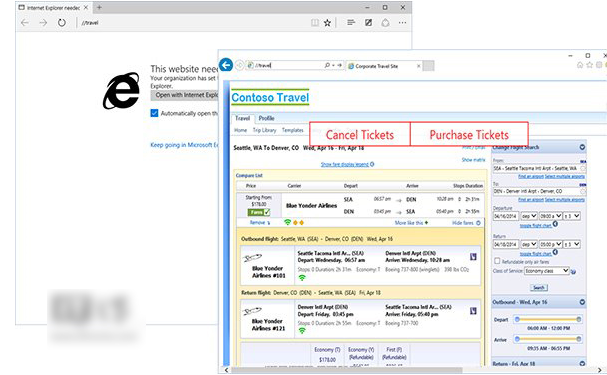Click the IE new tab button
Screen dimensions: 607x375
pyautogui.click(x=428, y=66)
